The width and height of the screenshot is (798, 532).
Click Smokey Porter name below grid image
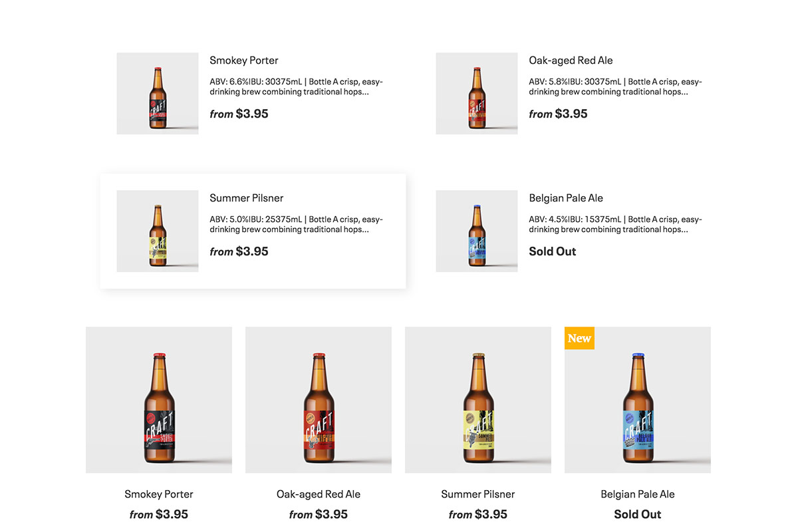[x=159, y=494]
